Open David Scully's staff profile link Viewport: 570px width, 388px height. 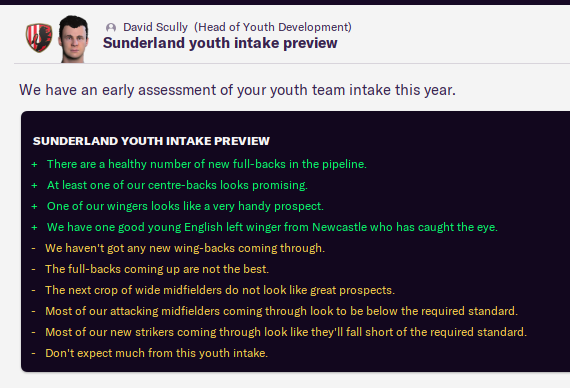click(155, 27)
